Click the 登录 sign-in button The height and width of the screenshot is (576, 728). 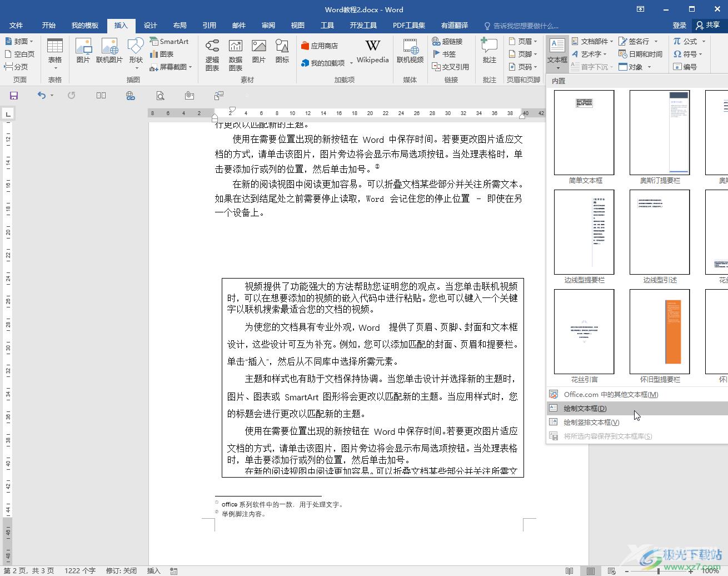(679, 25)
